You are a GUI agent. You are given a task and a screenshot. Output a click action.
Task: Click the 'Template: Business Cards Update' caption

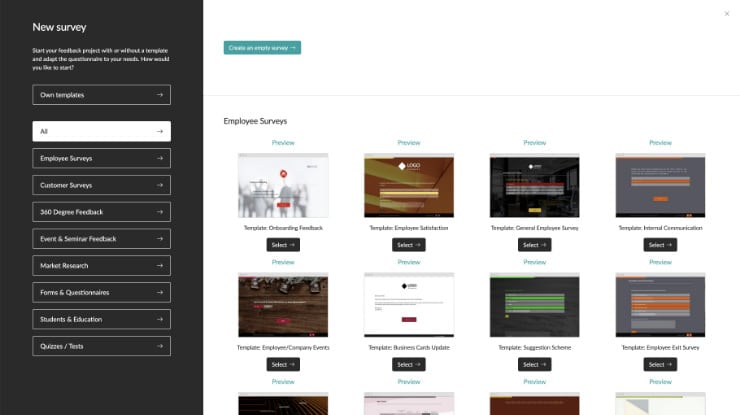point(409,347)
